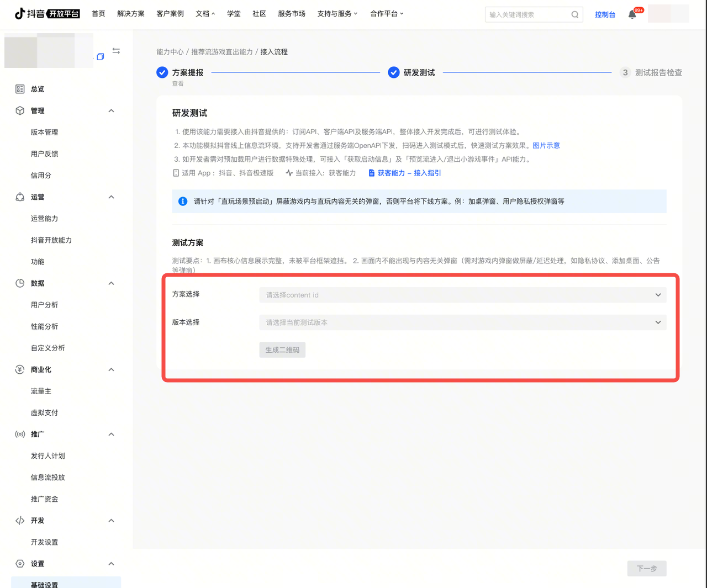Open the 方案选择 content id dropdown
This screenshot has width=707, height=588.
pyautogui.click(x=462, y=295)
